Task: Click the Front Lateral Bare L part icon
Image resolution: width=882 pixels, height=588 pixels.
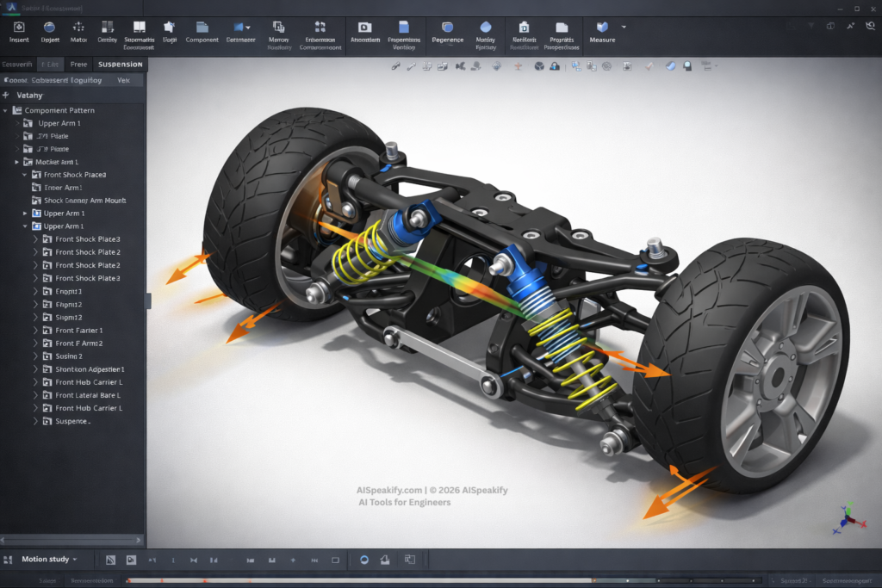Action: pyautogui.click(x=47, y=395)
